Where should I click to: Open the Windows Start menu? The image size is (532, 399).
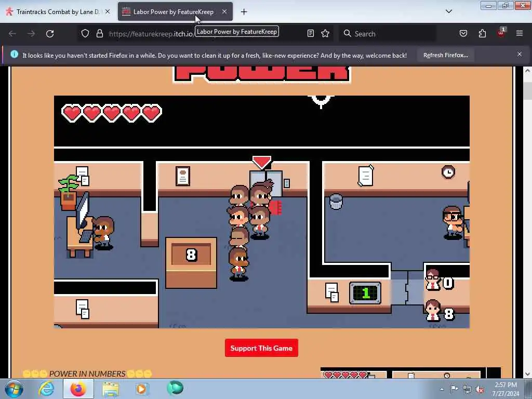(14, 389)
